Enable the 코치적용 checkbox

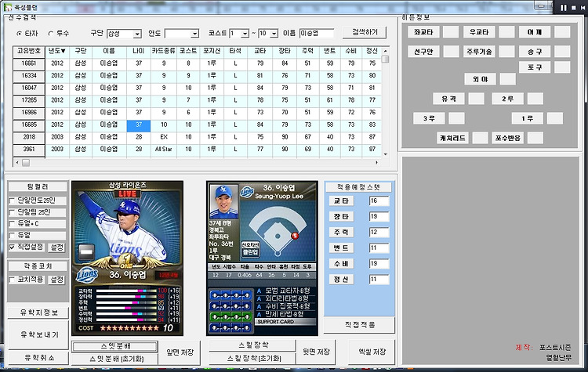coord(13,280)
